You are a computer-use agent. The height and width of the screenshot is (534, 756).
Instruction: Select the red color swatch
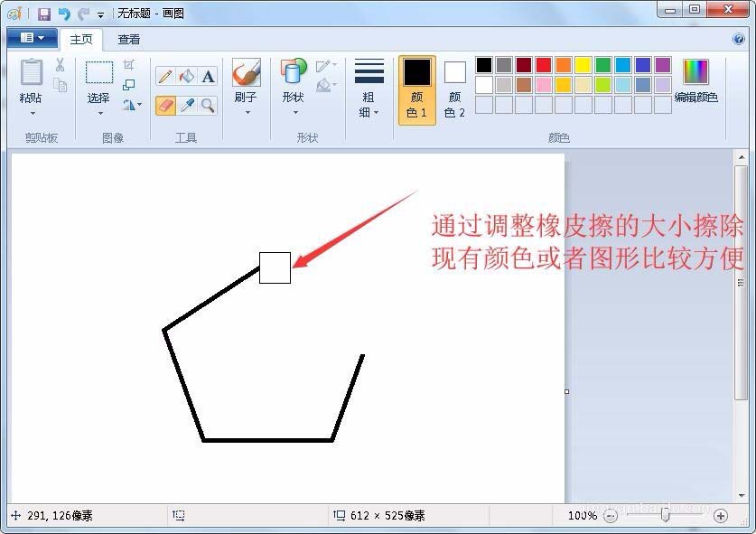click(x=543, y=64)
